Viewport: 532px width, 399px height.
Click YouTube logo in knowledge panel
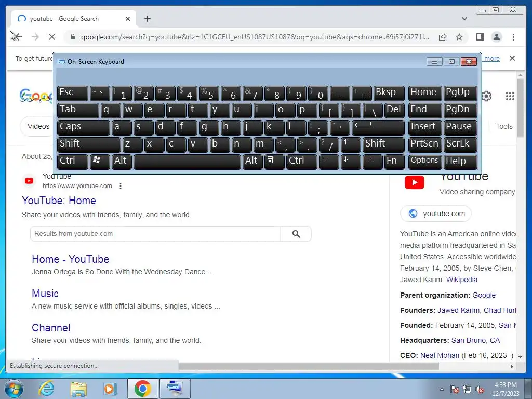point(414,182)
